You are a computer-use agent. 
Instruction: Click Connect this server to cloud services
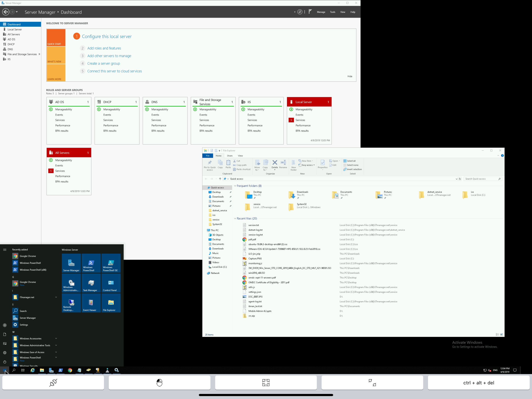115,71
